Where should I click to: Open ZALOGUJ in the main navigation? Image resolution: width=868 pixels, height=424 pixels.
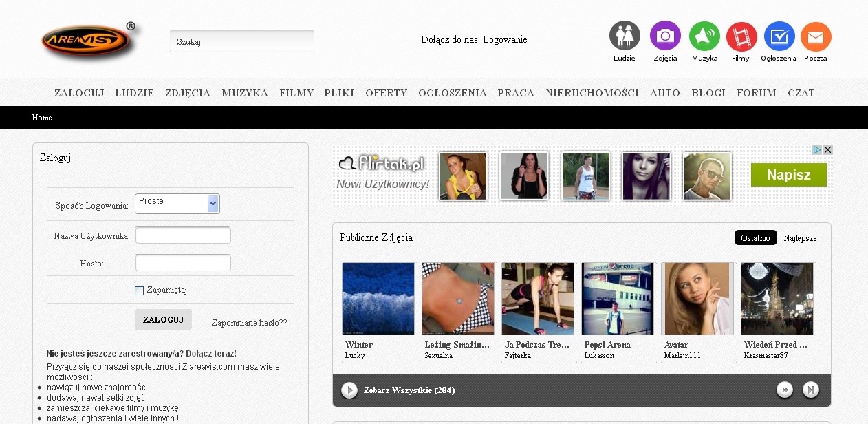[x=79, y=93]
